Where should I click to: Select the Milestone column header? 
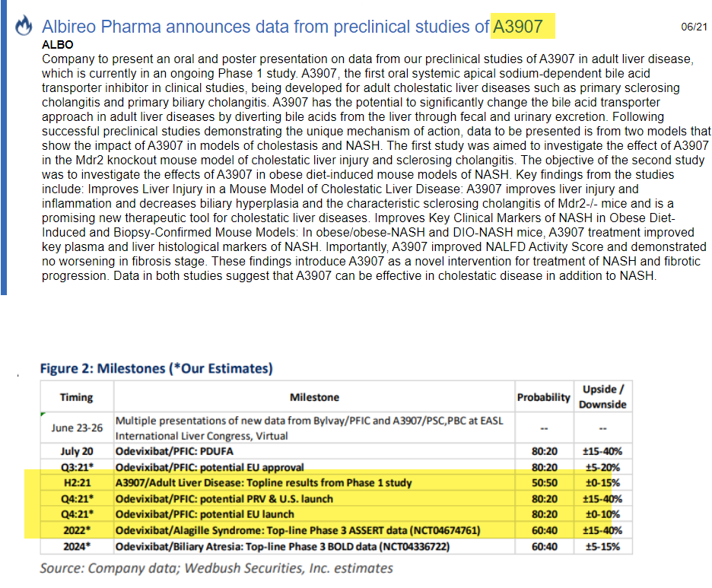314,397
